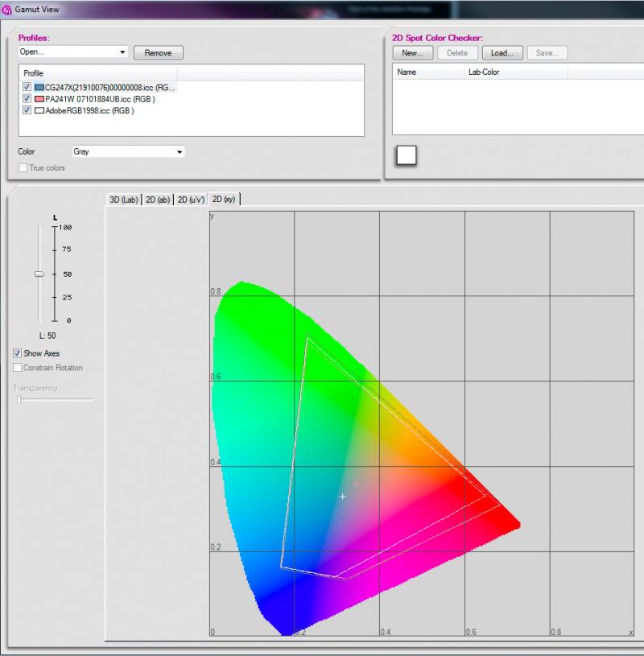Select the 2D (xy) tab
Screen dimensions: 644x656
click(x=224, y=199)
